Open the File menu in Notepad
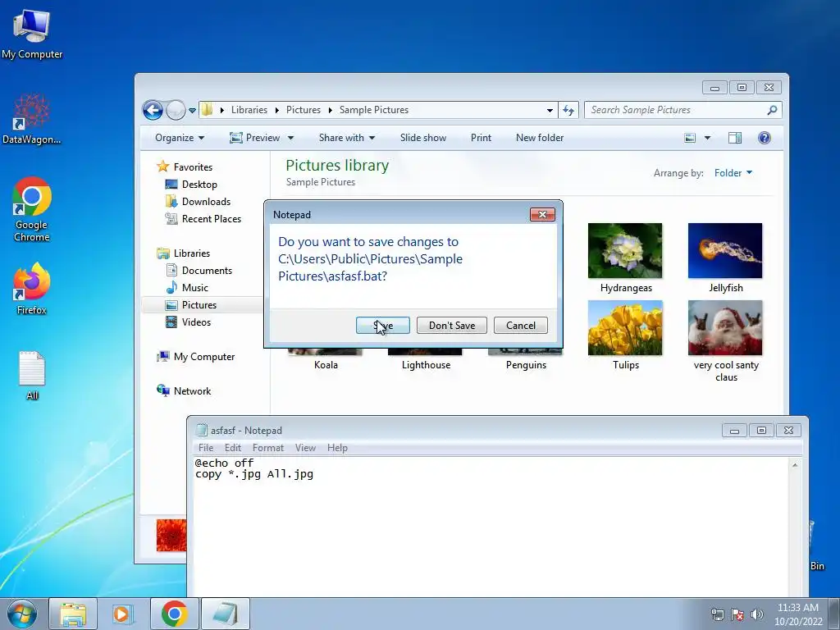The height and width of the screenshot is (630, 840). [206, 448]
